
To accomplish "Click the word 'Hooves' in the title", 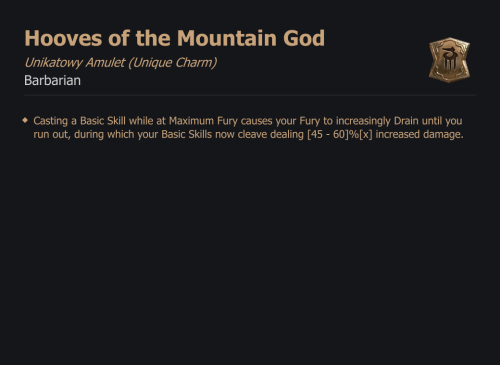I will click(63, 38).
